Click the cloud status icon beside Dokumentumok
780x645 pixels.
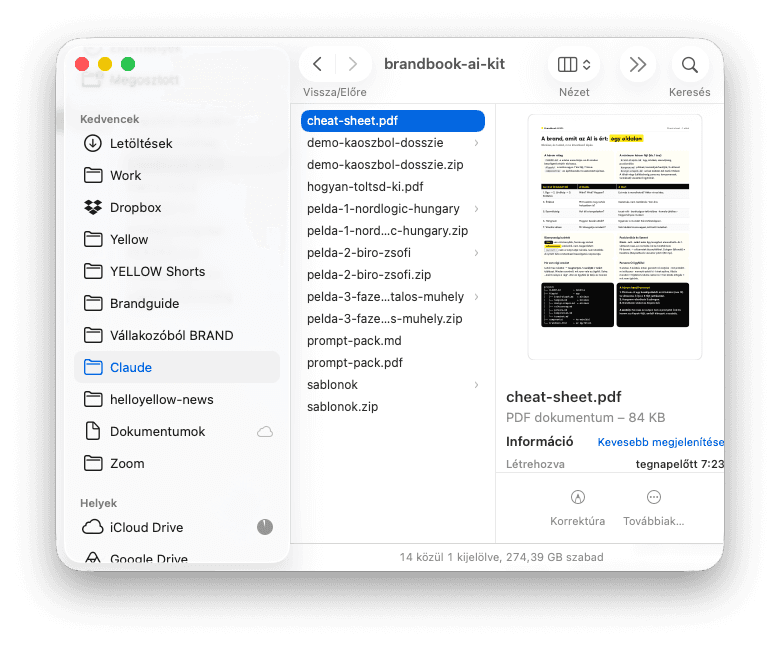[265, 432]
